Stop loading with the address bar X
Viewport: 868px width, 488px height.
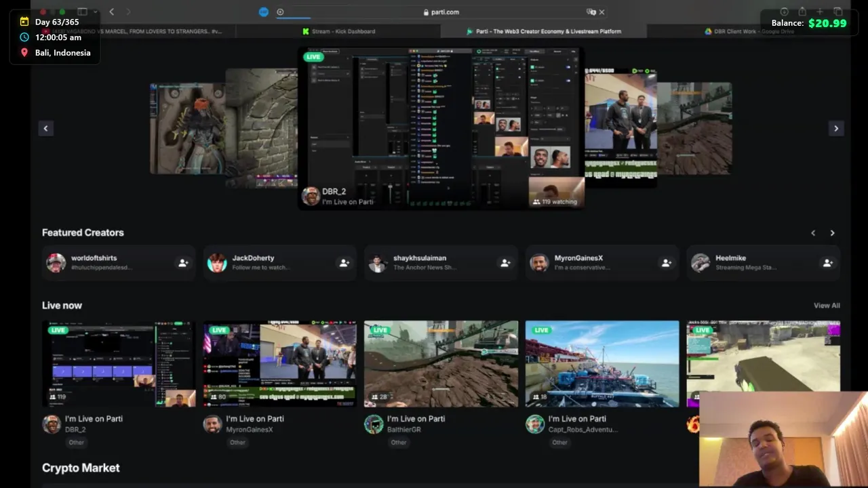coord(601,12)
